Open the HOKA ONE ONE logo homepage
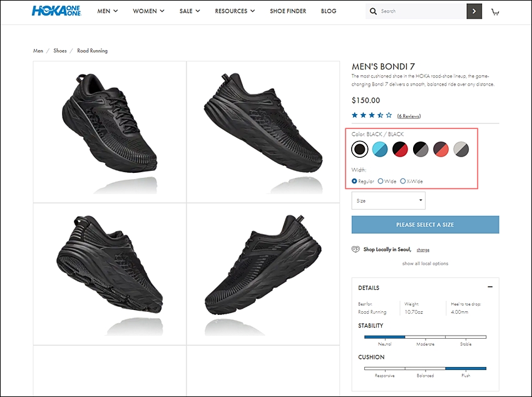 (x=56, y=11)
